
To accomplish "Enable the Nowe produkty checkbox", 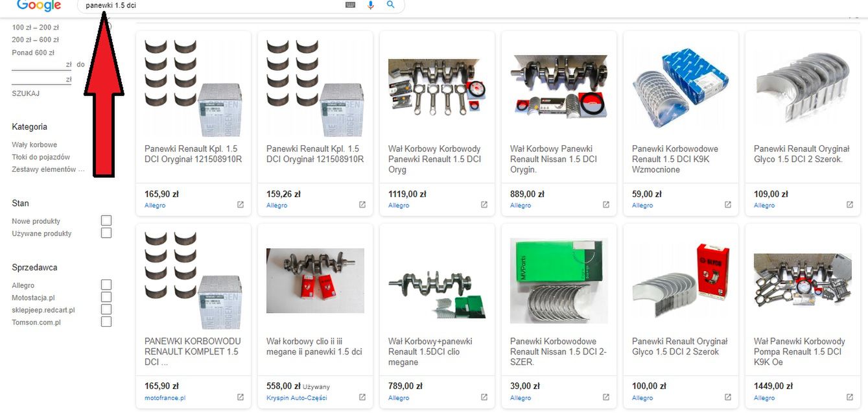I will click(x=106, y=221).
